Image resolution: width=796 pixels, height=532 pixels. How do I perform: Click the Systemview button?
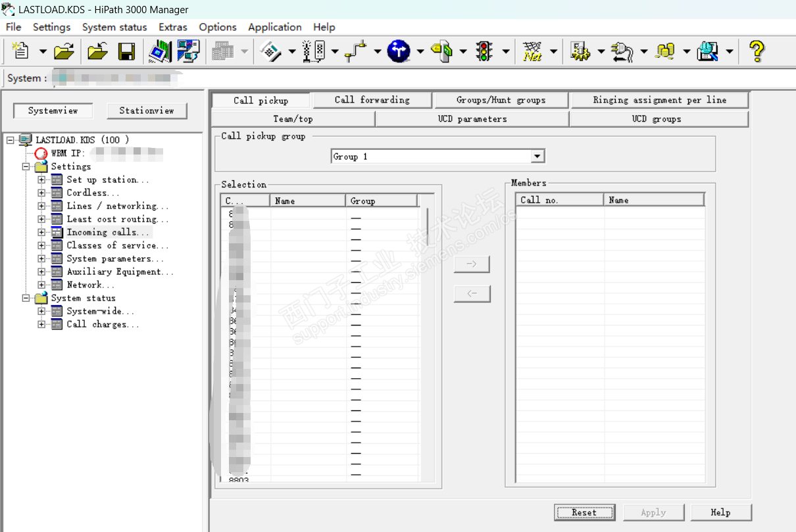(53, 110)
